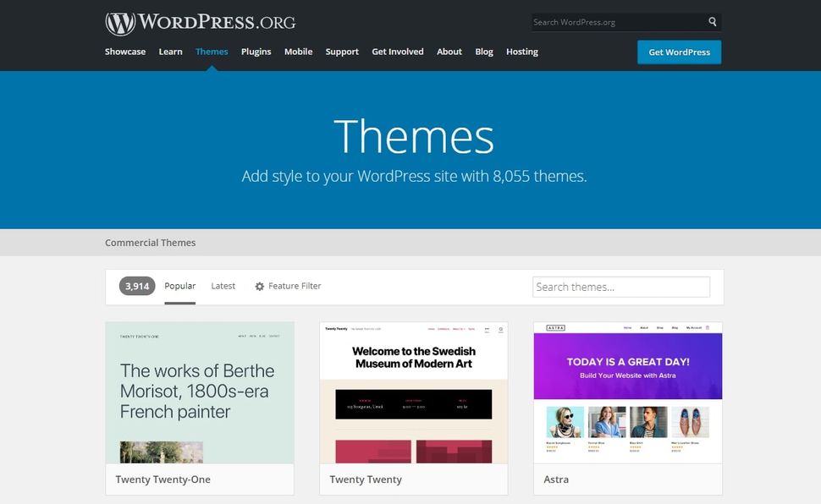The height and width of the screenshot is (504, 821).
Task: Click the Twenty Twenty-One theme name
Action: [163, 479]
